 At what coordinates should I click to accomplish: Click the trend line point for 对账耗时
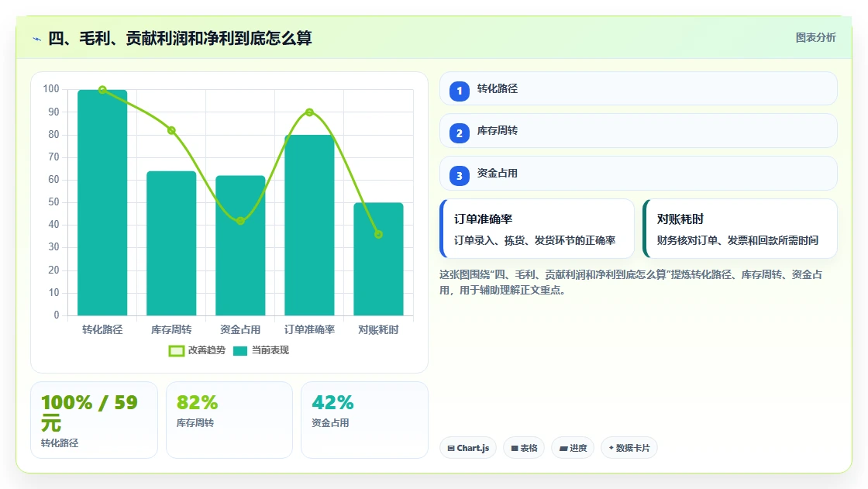point(379,234)
